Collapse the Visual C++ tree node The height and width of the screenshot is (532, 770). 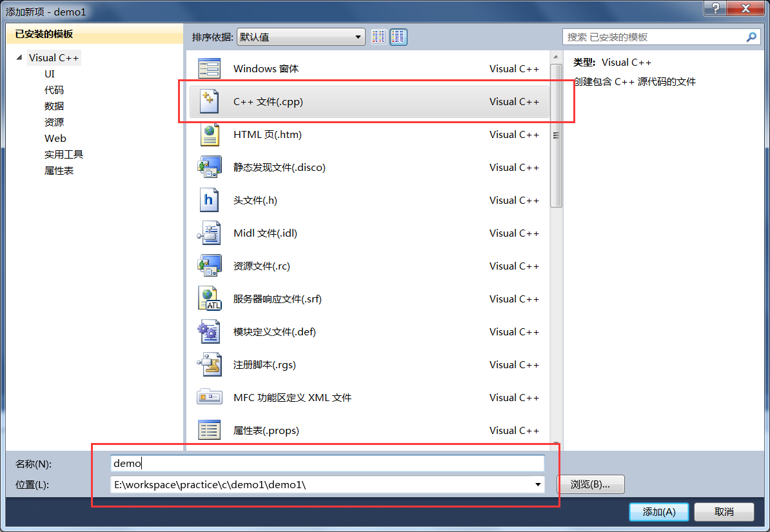tap(19, 57)
